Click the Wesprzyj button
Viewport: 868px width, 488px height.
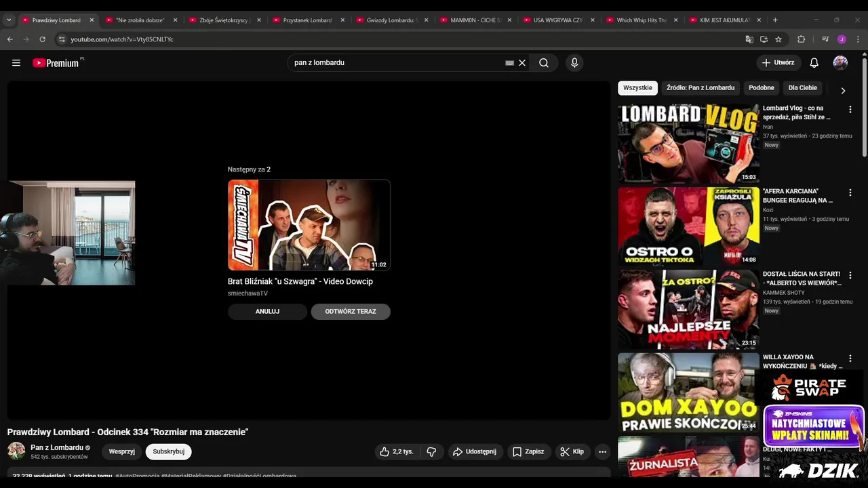coord(122,451)
